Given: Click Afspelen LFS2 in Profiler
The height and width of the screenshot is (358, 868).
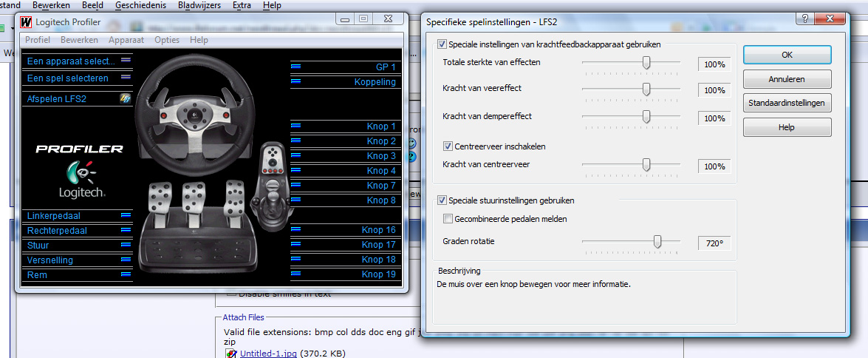Looking at the screenshot, I should point(77,99).
